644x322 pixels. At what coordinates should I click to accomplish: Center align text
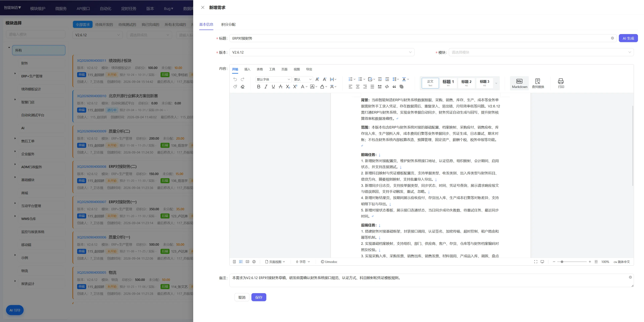click(x=358, y=87)
